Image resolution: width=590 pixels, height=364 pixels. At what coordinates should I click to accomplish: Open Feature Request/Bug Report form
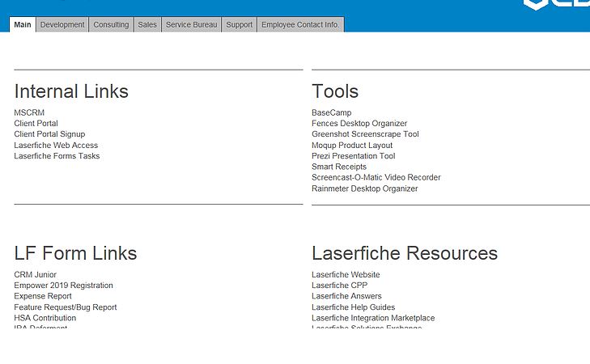coord(65,307)
